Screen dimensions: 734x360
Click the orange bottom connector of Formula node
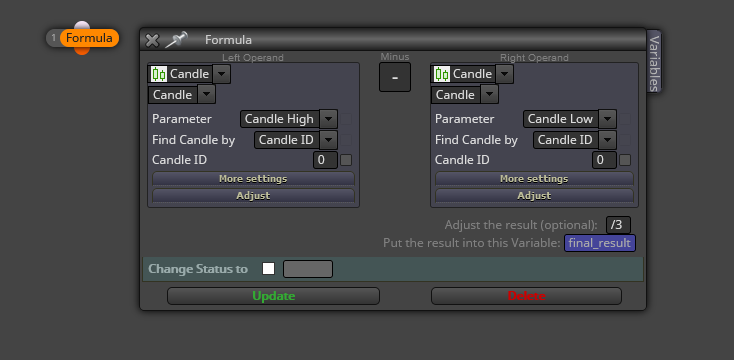(x=82, y=51)
